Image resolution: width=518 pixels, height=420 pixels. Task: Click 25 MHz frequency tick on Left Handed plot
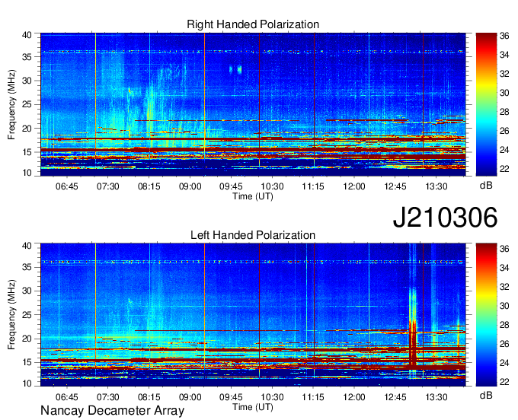(27, 315)
